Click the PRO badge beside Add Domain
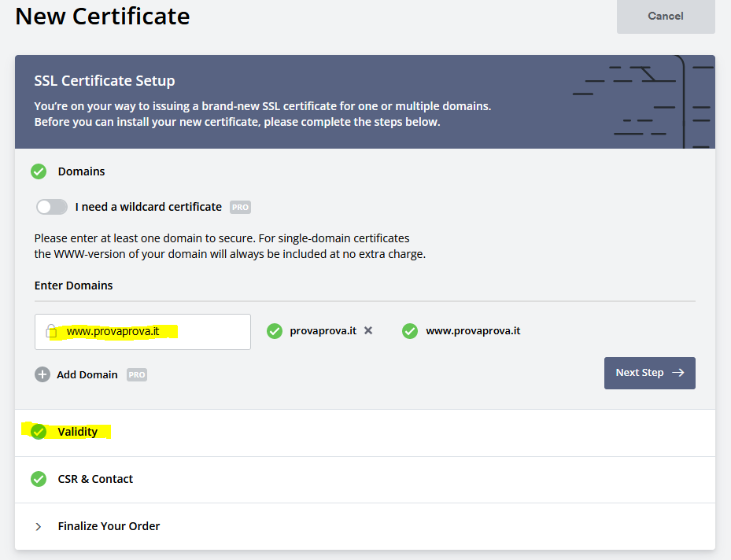 [x=137, y=375]
